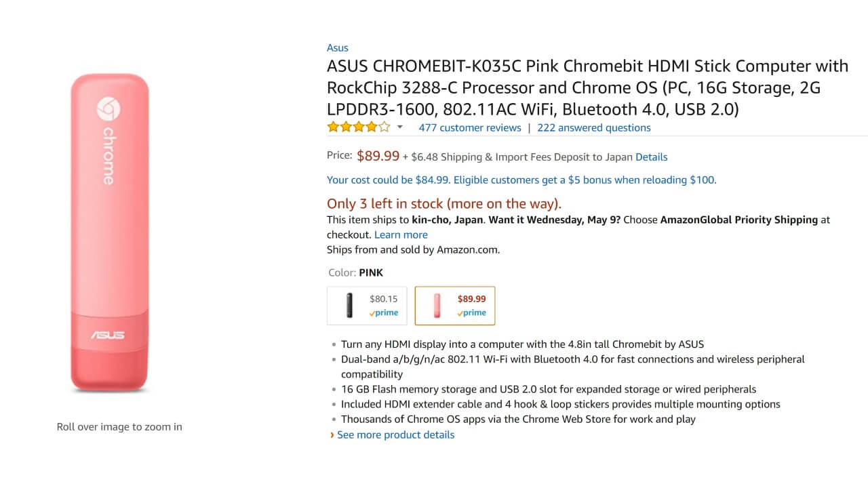Click the Chrome logo on product image
This screenshot has height=488, width=868.
pyautogui.click(x=107, y=108)
